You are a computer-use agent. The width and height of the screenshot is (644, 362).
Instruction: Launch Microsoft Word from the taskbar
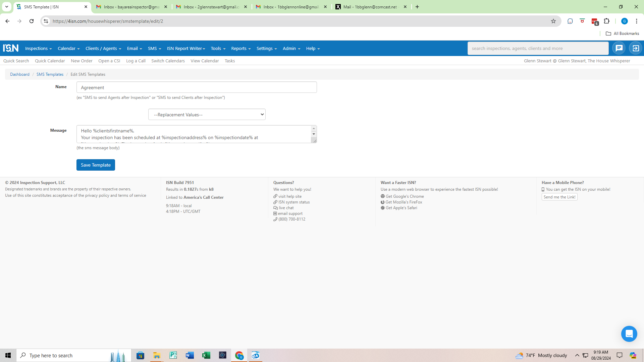pos(190,355)
